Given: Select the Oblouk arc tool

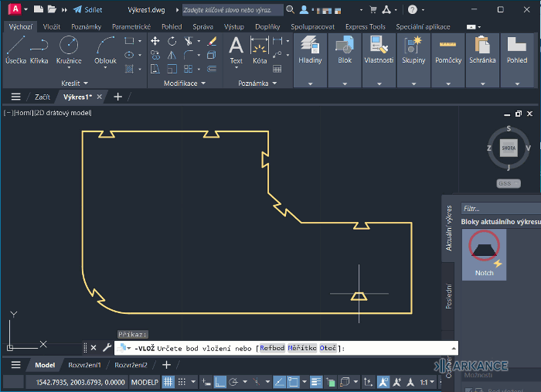Looking at the screenshot, I should [x=105, y=49].
